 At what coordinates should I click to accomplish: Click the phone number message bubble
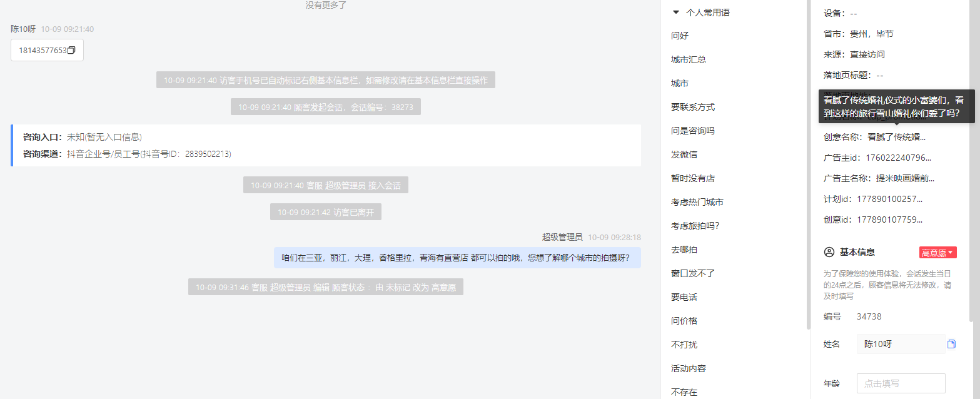coord(47,50)
